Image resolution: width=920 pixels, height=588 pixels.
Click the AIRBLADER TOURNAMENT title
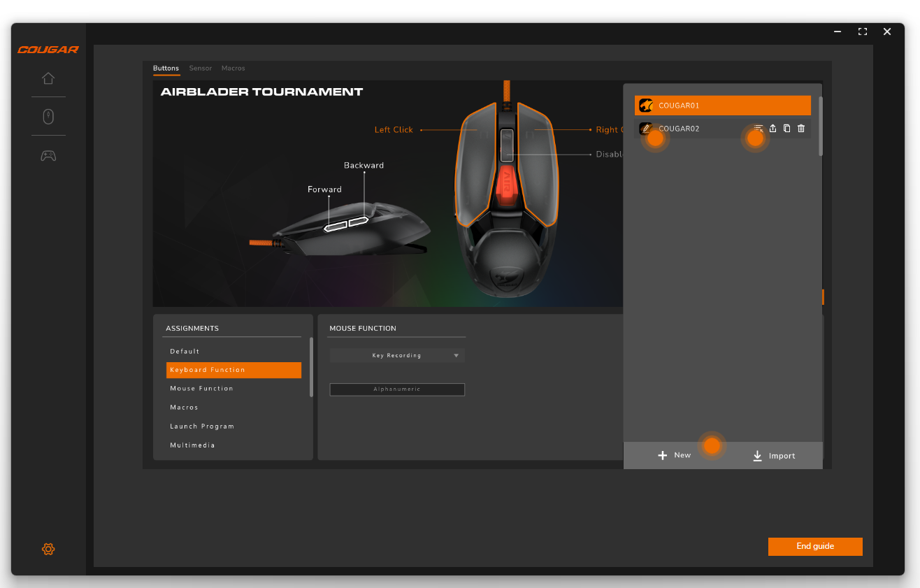pos(261,92)
